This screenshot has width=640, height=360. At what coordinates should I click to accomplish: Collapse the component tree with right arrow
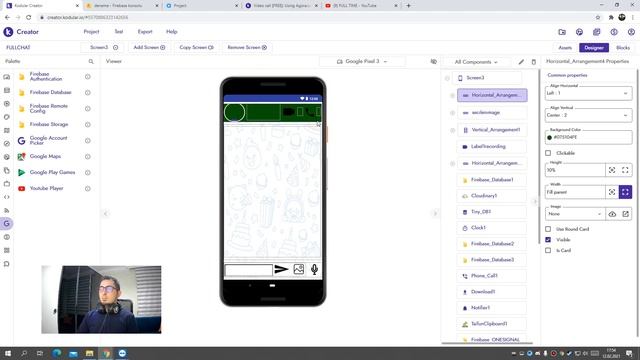pyautogui.click(x=435, y=213)
